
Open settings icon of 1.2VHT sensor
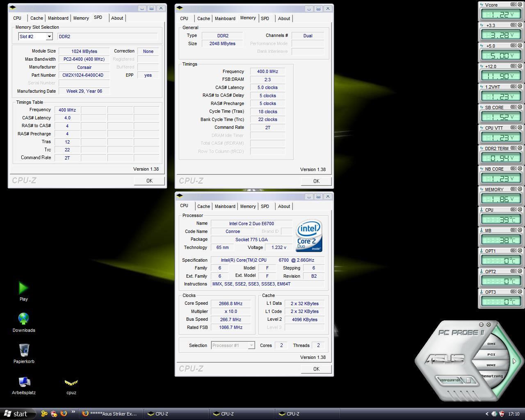(x=514, y=87)
